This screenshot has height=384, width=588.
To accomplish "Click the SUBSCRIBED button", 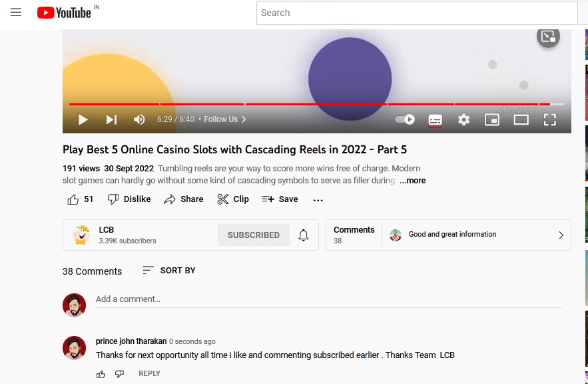I will click(254, 235).
